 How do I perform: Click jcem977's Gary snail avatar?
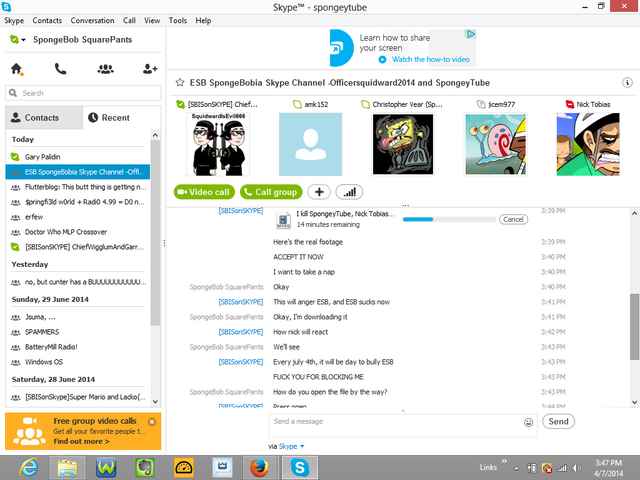[x=496, y=144]
